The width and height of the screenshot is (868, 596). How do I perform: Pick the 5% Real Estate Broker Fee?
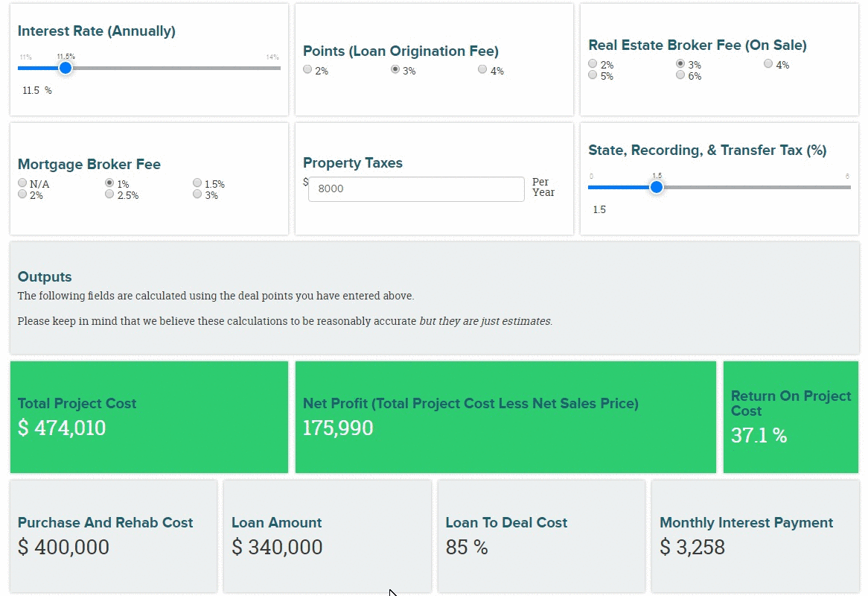point(593,74)
